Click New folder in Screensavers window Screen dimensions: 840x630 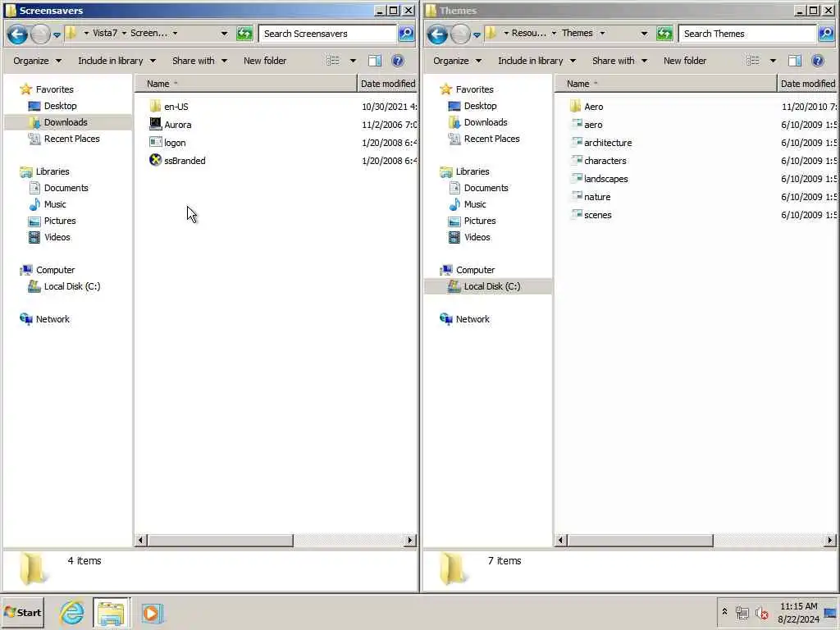(265, 61)
